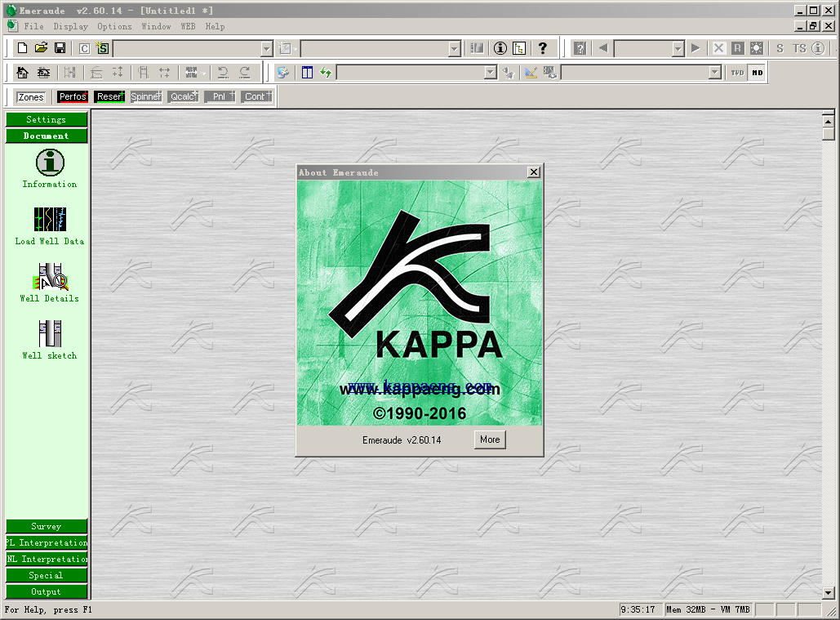Switch to the Output panel
This screenshot has height=620, width=840.
point(46,591)
